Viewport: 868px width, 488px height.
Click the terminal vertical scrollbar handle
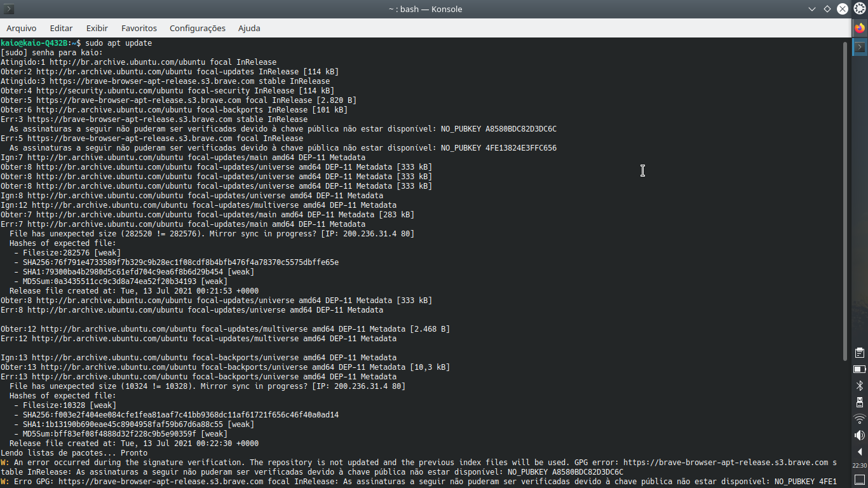845,200
